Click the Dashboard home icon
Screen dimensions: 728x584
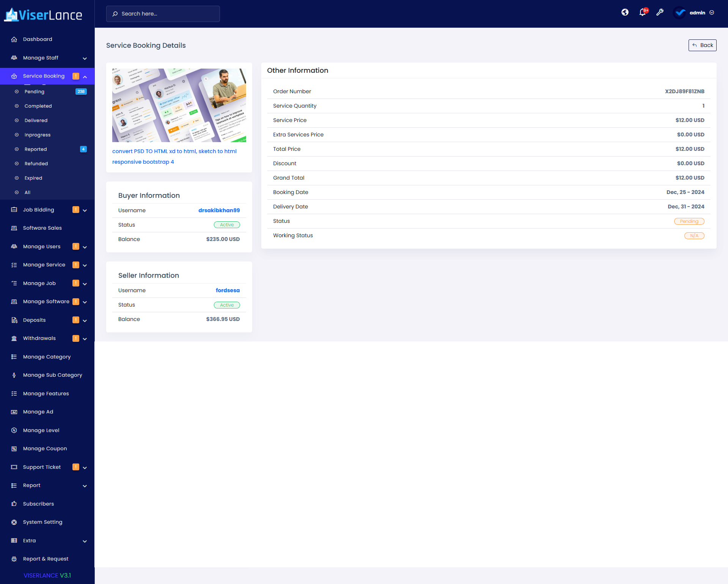click(14, 39)
